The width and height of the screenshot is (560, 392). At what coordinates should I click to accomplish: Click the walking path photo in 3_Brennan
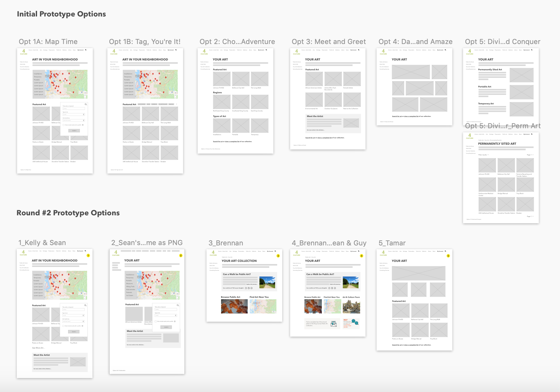pos(267,282)
